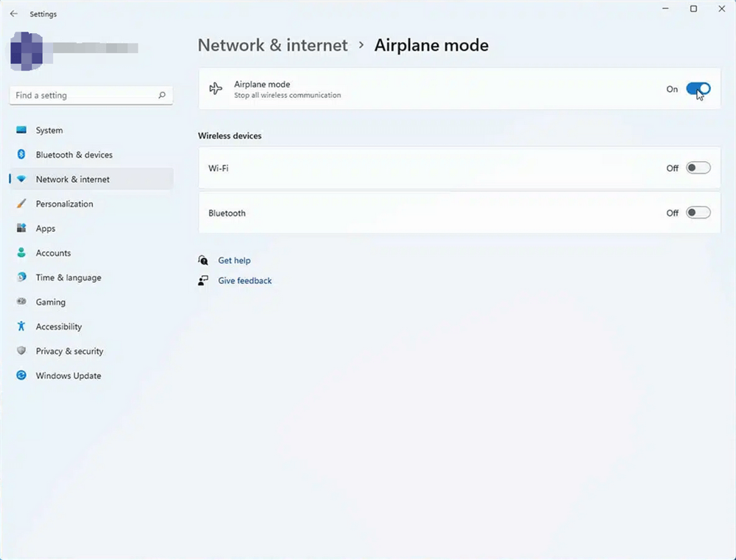Viewport: 736px width, 560px height.
Task: Click the Personalization paintbrush icon
Action: 21,204
